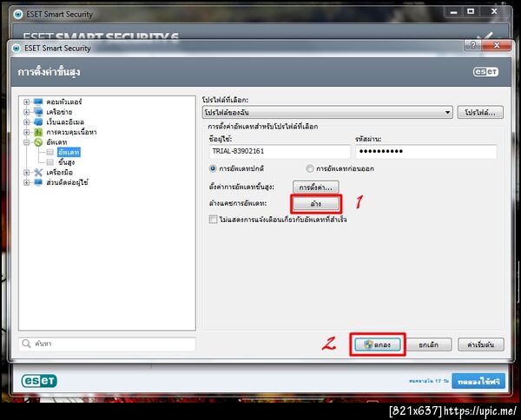Viewport: 521px width, 420px height.
Task: Select the ส่วนติดต่อผู้ใช้ tree item
Action: (68, 182)
